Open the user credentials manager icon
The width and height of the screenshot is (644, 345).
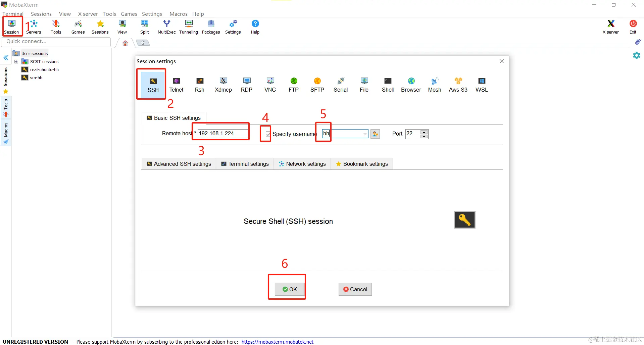[375, 134]
